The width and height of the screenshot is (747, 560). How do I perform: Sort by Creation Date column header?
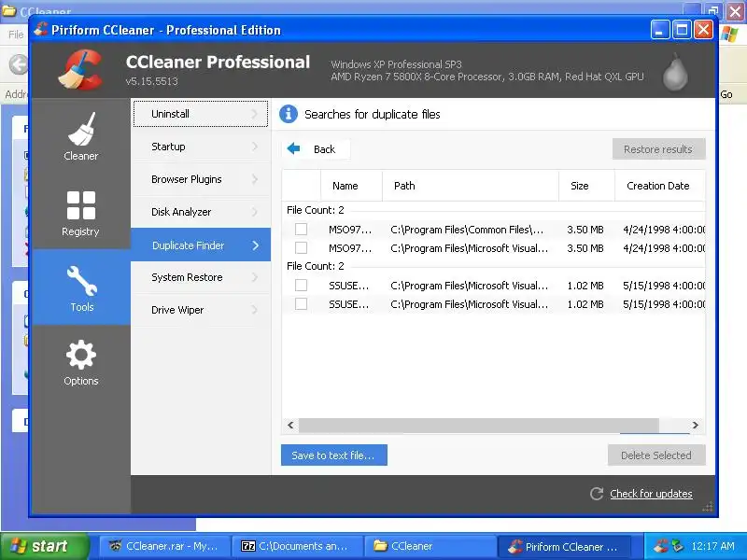click(x=660, y=186)
